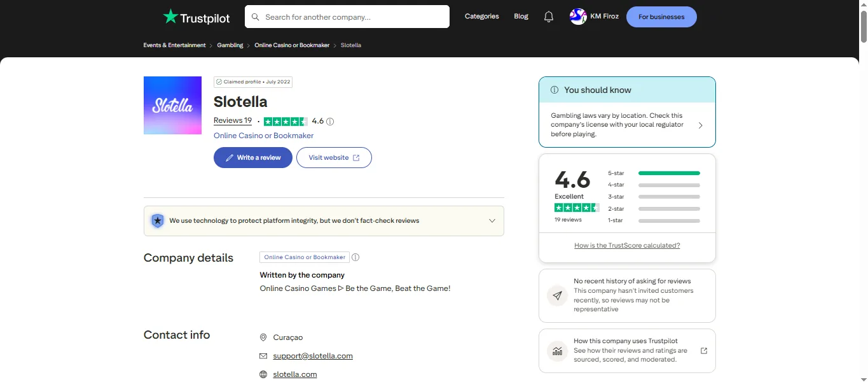The height and width of the screenshot is (382, 868).
Task: Click the info icon in You should know
Action: pos(555,90)
